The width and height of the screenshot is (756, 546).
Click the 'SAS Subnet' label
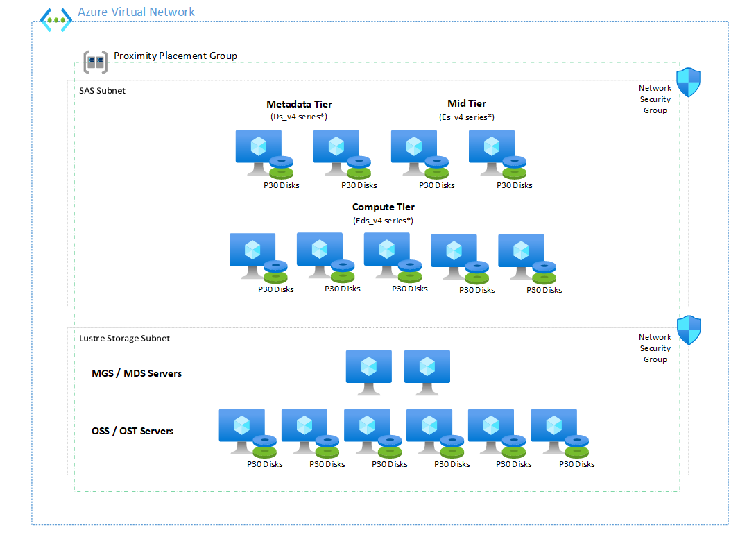(102, 91)
